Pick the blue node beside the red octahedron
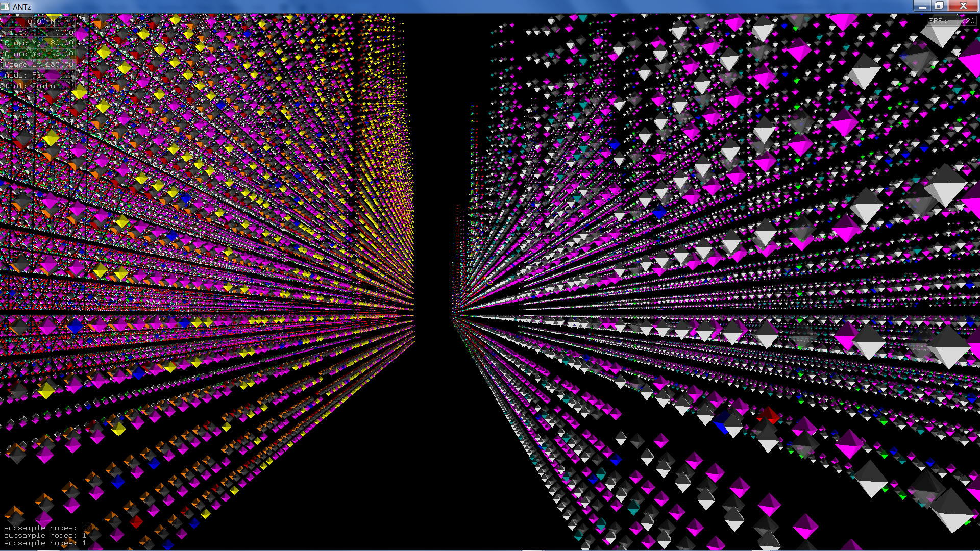The width and height of the screenshot is (980, 551). (722, 423)
